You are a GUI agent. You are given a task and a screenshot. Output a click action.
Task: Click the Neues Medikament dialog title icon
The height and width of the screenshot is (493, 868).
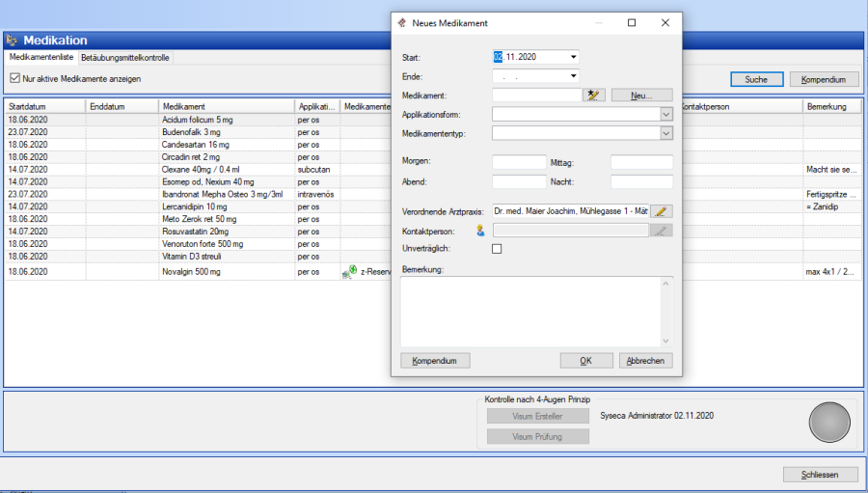401,22
